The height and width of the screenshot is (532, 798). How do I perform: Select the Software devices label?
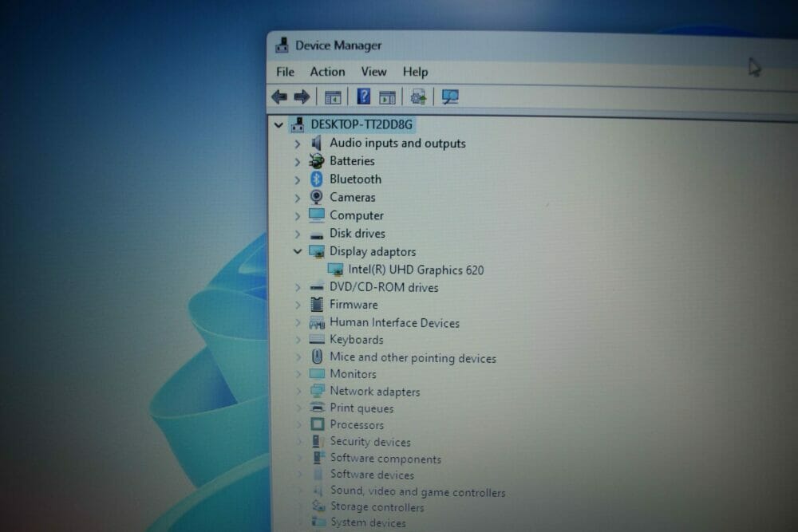372,474
